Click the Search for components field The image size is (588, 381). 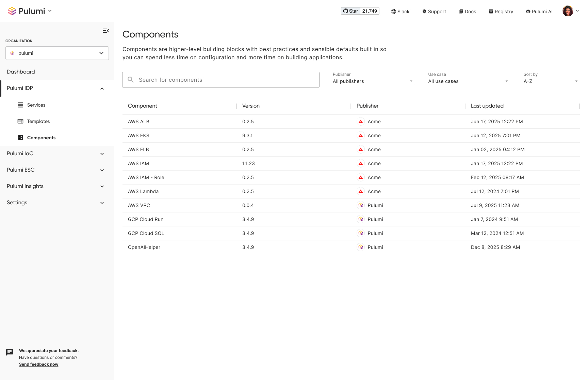221,80
